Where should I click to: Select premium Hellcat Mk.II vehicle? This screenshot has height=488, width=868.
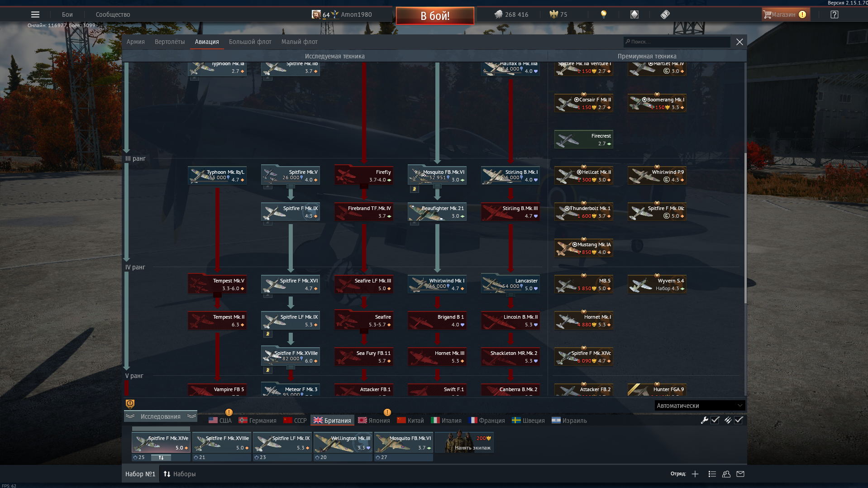(x=584, y=176)
